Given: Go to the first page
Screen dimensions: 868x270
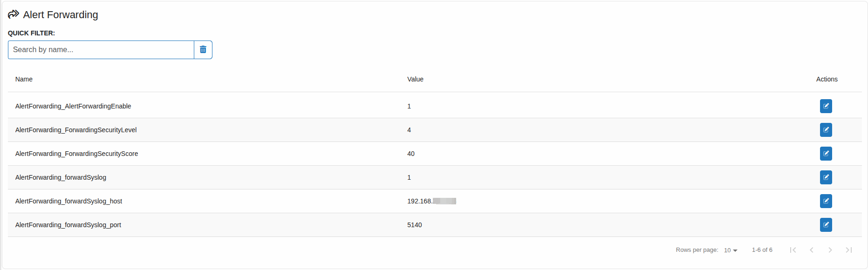Looking at the screenshot, I should pos(793,250).
